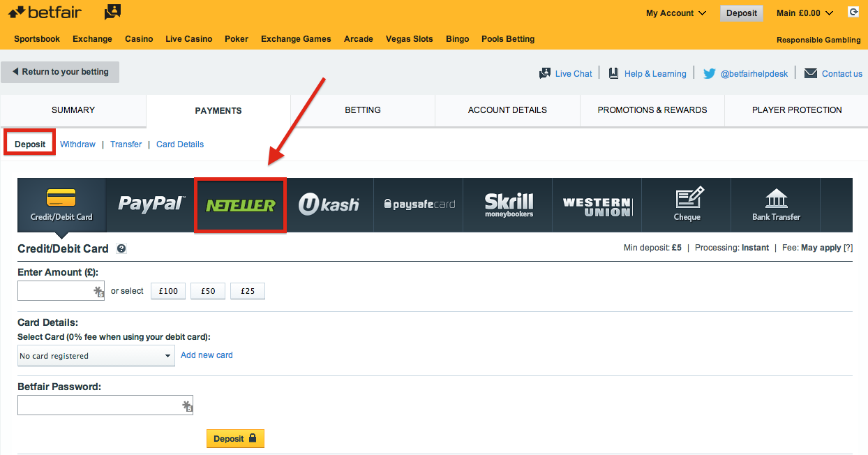Click the Betfair logo
Screen dimensions: 868x455
tap(45, 12)
